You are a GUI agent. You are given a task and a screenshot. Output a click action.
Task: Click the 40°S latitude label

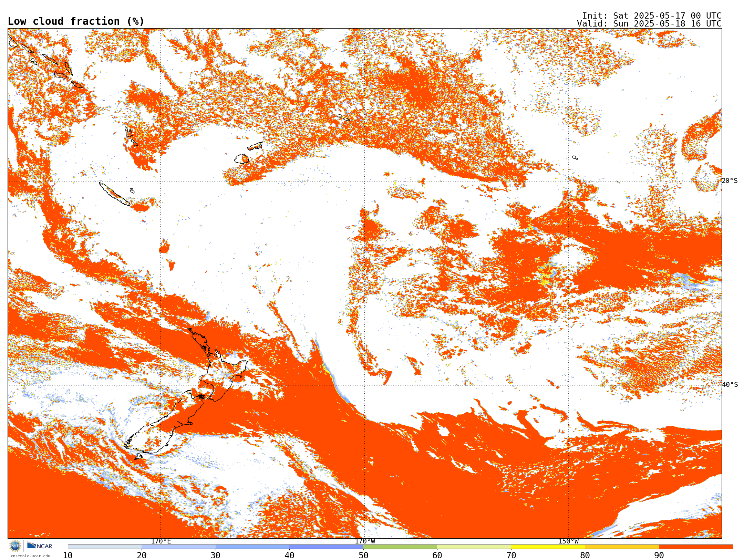click(730, 385)
